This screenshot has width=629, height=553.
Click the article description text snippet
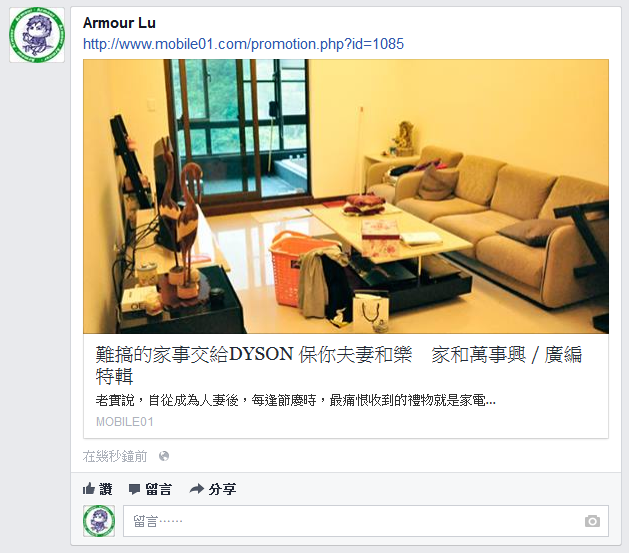pyautogui.click(x=296, y=400)
